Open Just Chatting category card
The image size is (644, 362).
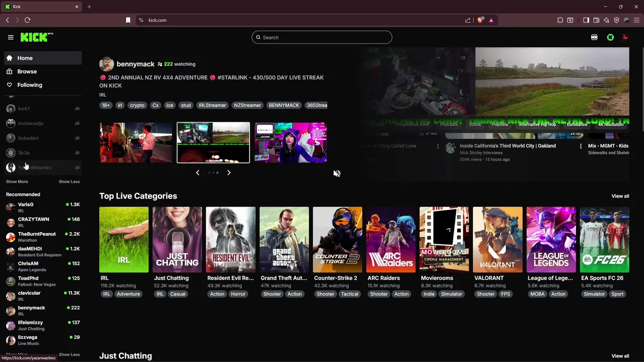point(177,239)
